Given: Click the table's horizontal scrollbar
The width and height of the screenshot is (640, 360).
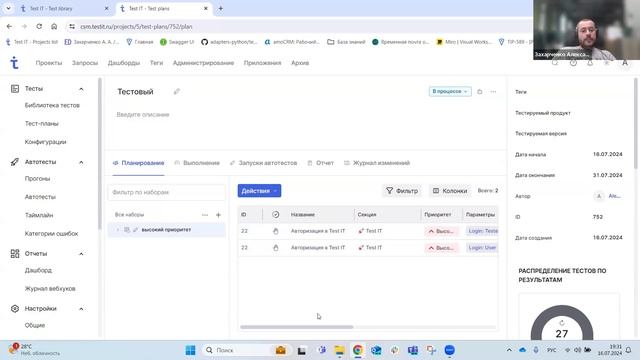Looking at the screenshot, I should pyautogui.click(x=297, y=327).
